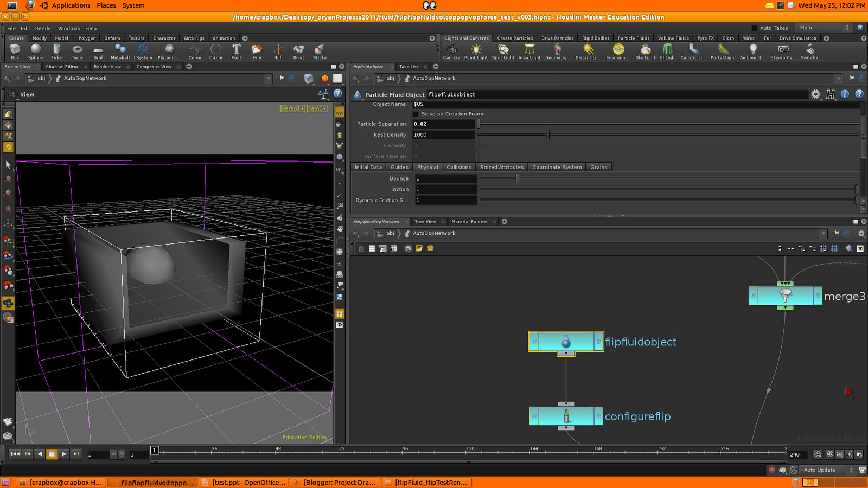Image resolution: width=868 pixels, height=488 pixels.
Task: Open the Places system menu
Action: tap(106, 5)
